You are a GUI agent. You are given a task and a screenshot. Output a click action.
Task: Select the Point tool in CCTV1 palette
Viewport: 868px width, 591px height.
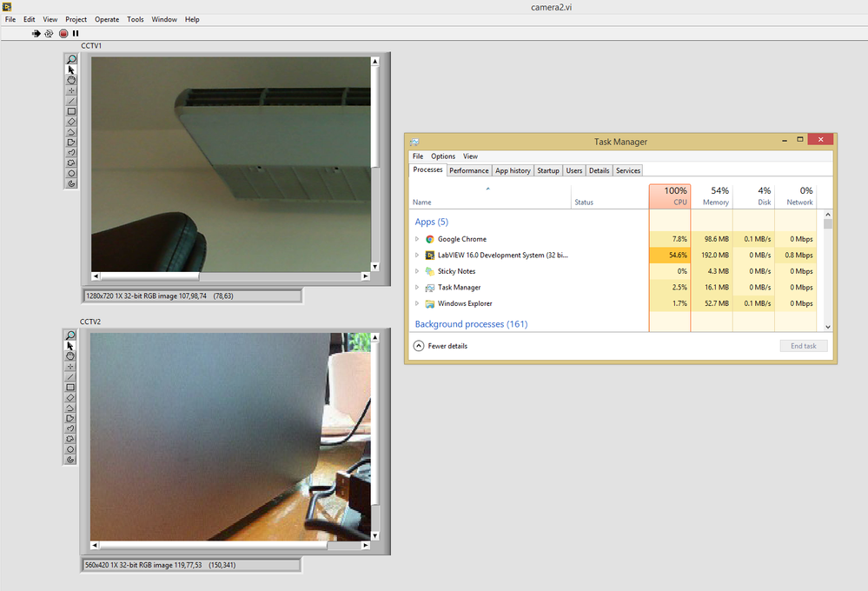(x=71, y=90)
